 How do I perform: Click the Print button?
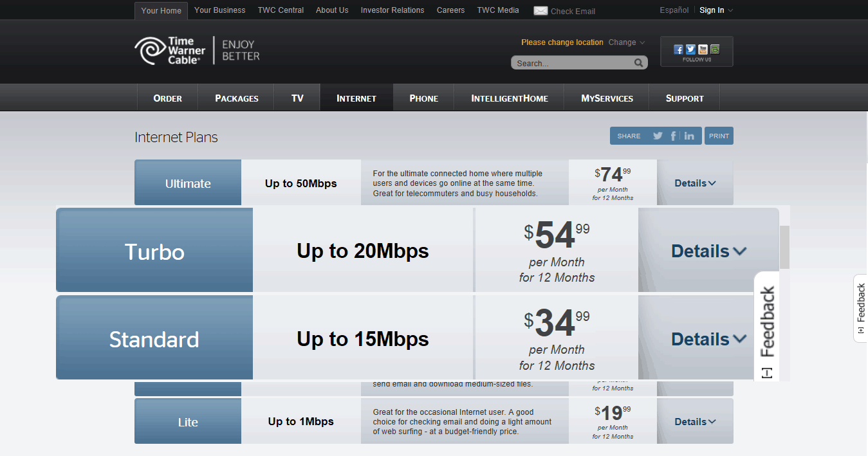point(719,136)
